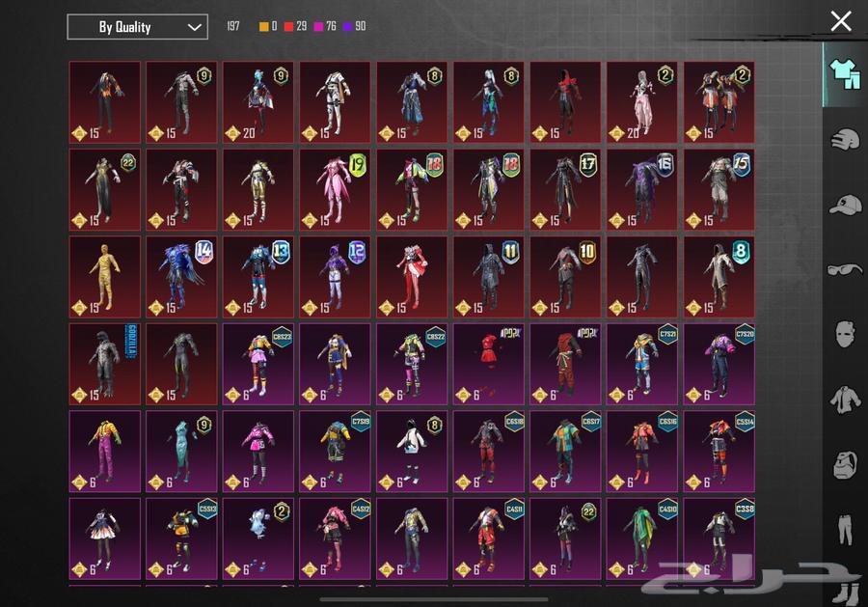This screenshot has width=868, height=607.
Task: Choose the outfit with gold badge 10
Action: coord(565,276)
